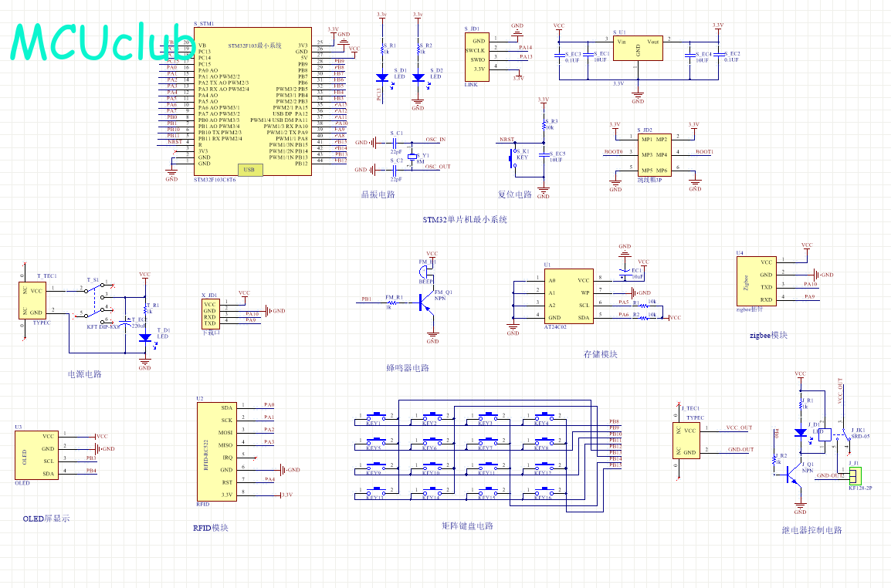Select the U3 OLED display block
Screen dimensions: 891x588
(36, 455)
